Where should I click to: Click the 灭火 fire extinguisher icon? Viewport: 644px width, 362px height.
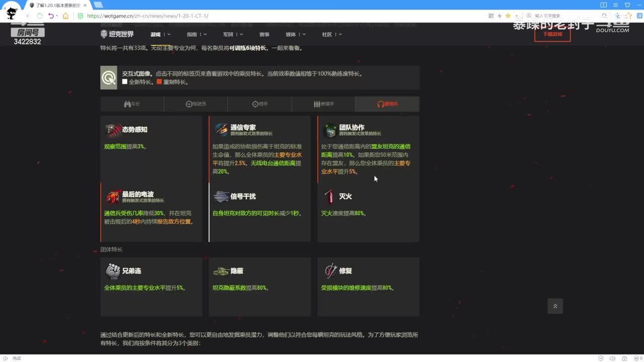pyautogui.click(x=330, y=197)
